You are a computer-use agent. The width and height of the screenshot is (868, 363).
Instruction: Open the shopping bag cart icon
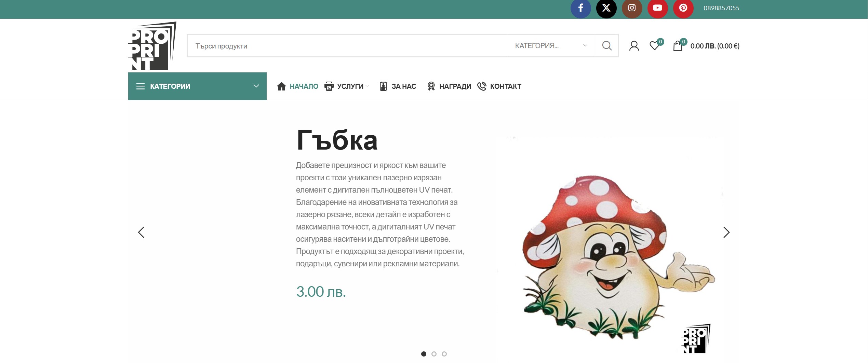pyautogui.click(x=678, y=46)
